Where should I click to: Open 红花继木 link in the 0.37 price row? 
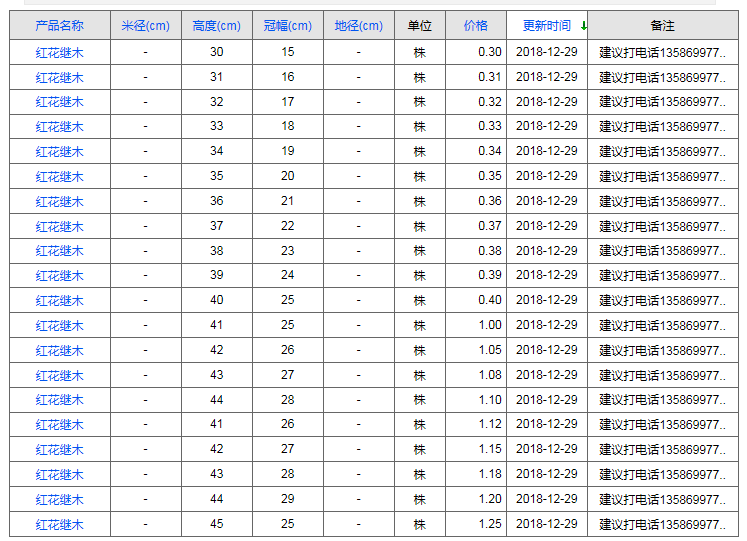tap(60, 226)
